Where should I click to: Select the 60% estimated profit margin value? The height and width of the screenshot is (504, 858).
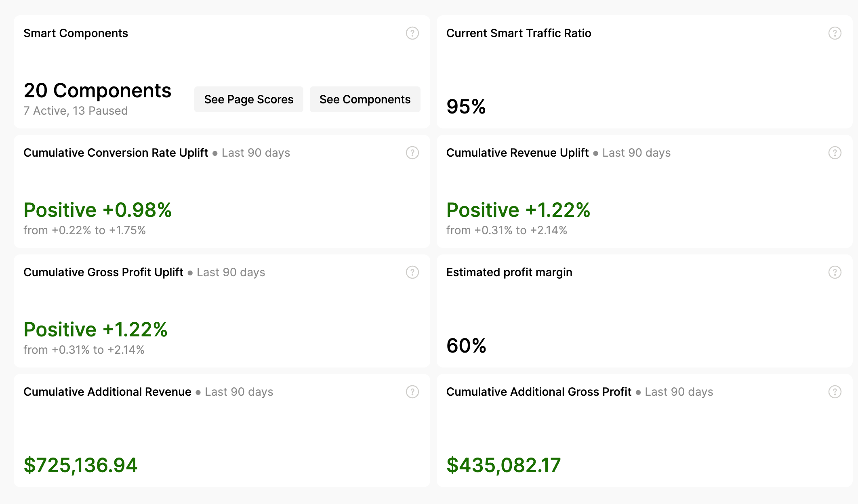466,346
